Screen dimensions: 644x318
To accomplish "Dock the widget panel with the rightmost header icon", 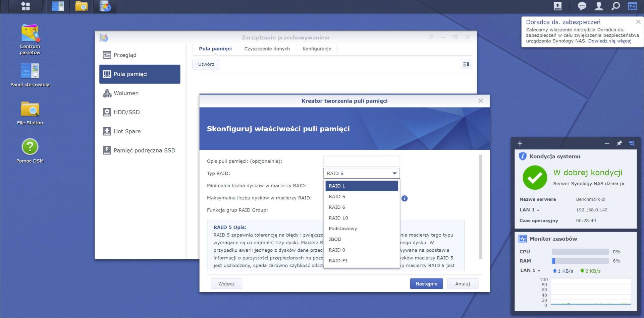I will pos(632,143).
